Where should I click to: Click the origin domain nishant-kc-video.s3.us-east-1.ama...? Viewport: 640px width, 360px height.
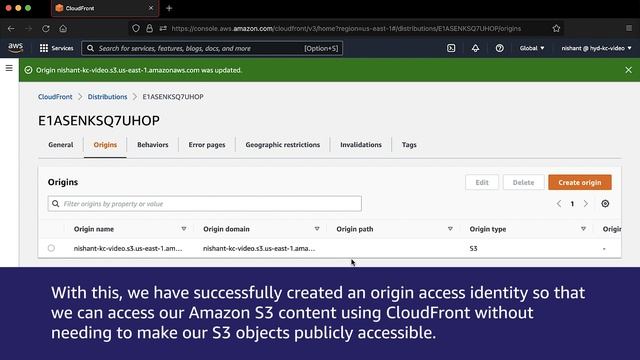coord(259,248)
